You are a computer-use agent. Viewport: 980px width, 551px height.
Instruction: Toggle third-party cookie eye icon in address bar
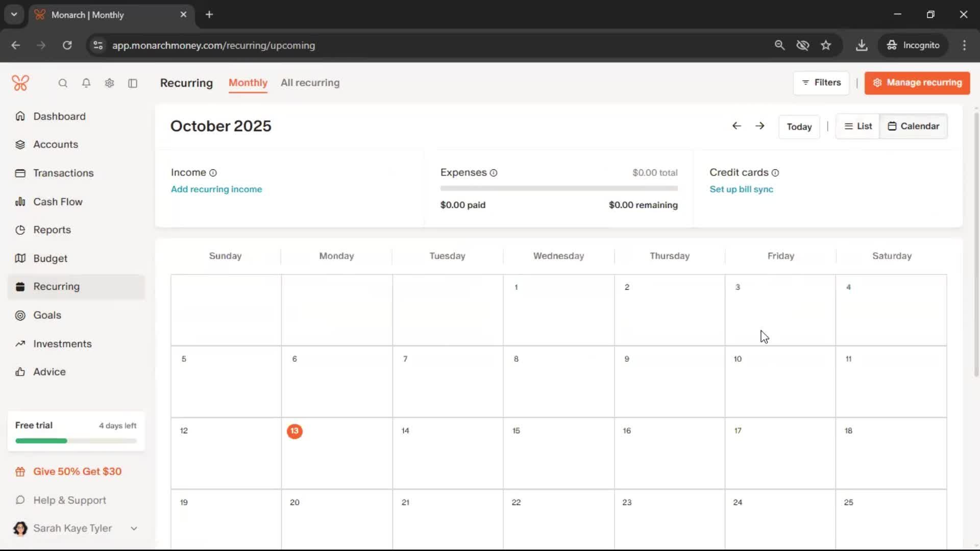(802, 45)
